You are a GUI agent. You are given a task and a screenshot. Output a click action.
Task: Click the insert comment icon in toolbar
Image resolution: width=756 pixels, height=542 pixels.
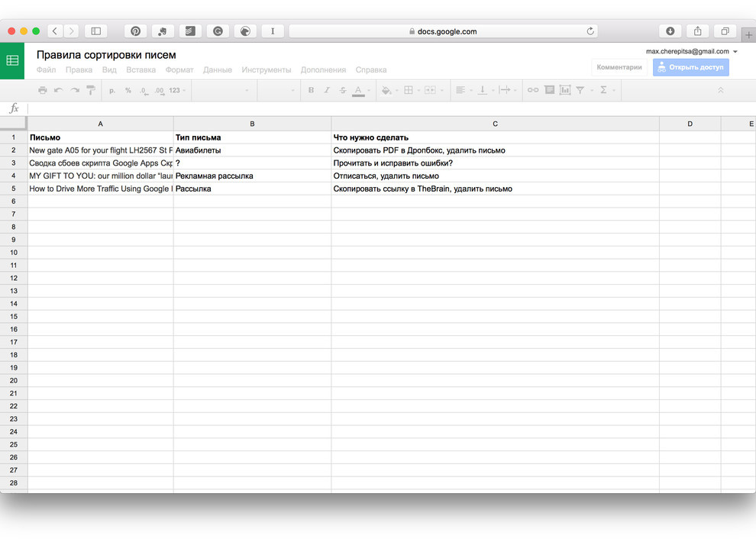click(549, 90)
